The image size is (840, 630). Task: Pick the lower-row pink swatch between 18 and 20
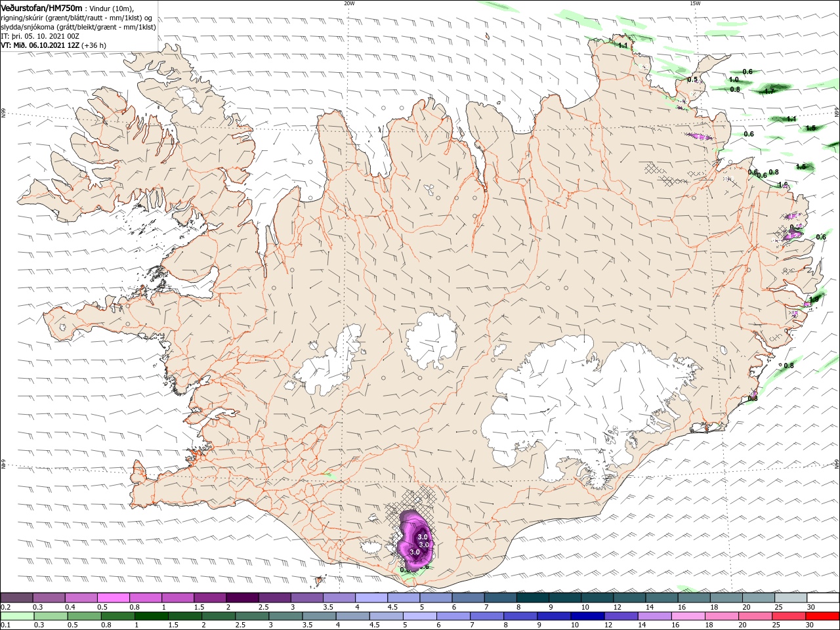[x=721, y=616]
